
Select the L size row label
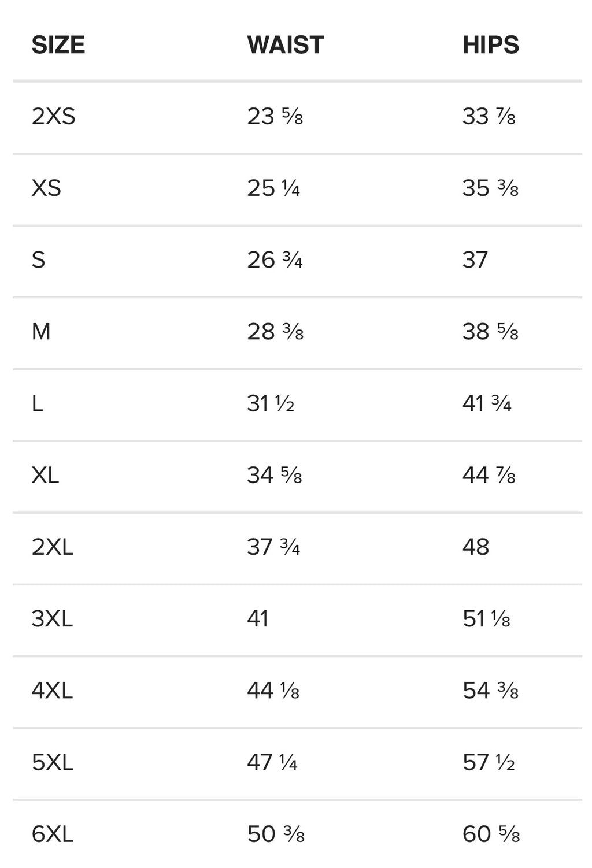point(38,403)
